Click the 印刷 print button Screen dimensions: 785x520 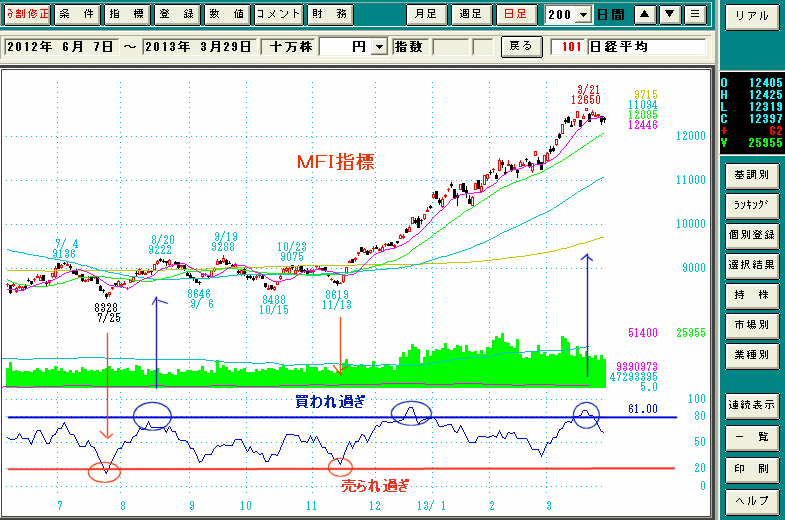click(752, 470)
